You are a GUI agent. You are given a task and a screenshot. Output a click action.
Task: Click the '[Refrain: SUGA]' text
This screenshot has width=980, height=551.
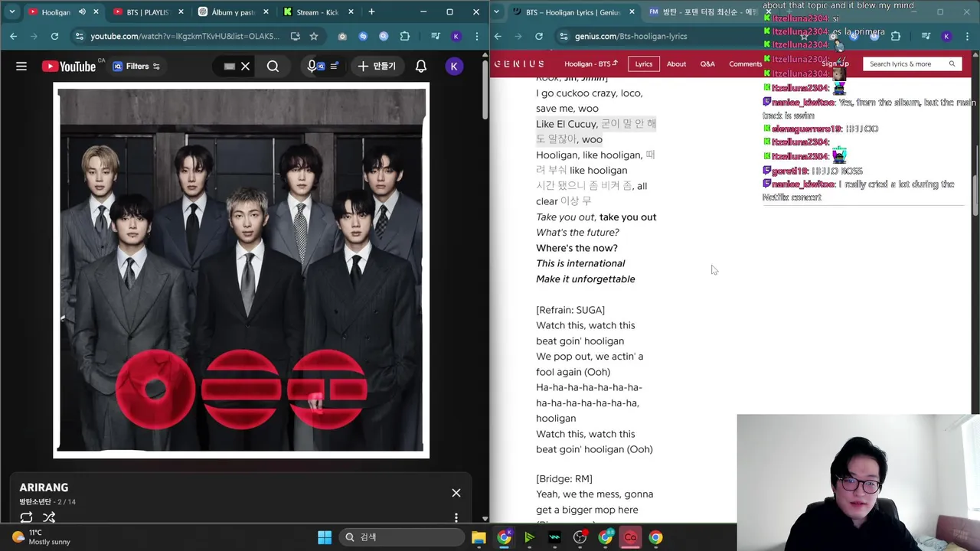pos(570,310)
